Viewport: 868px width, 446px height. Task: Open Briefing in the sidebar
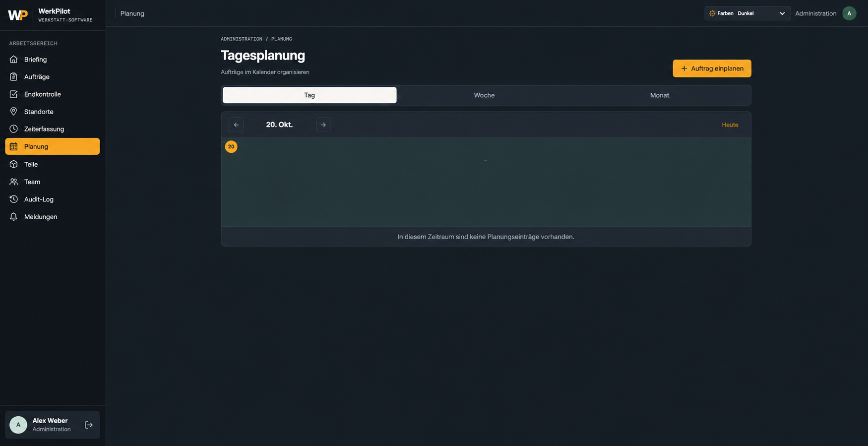52,60
